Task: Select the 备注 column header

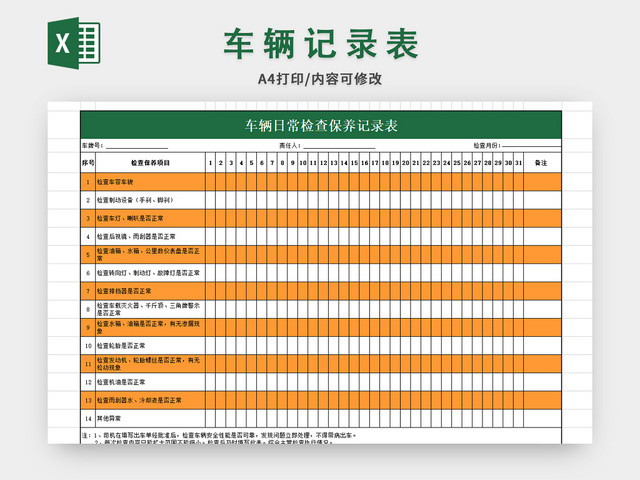Action: pyautogui.click(x=542, y=162)
